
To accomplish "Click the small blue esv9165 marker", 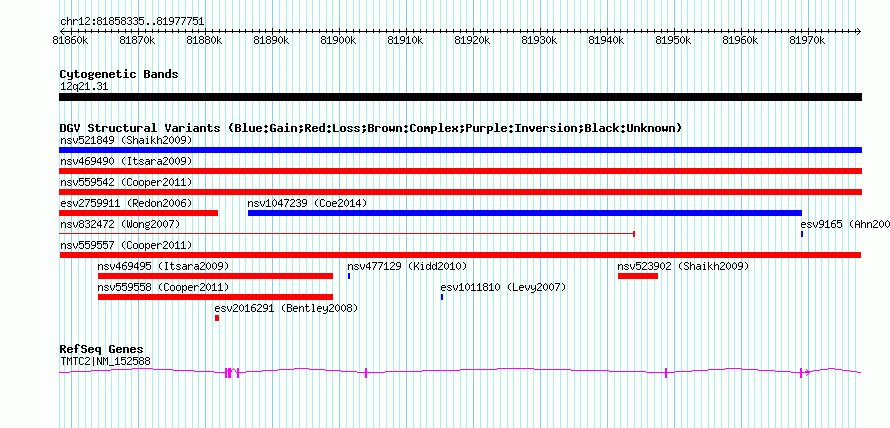I will click(802, 234).
